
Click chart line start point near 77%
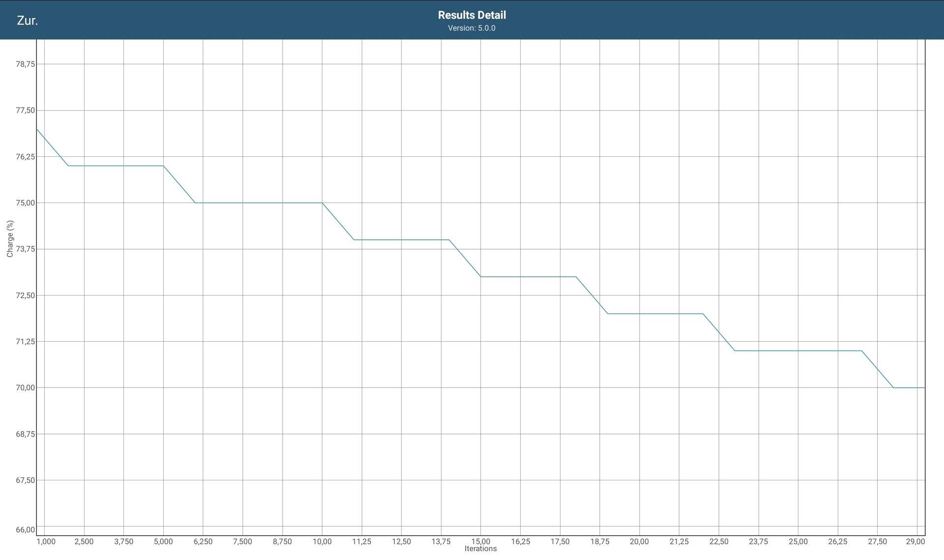37,129
